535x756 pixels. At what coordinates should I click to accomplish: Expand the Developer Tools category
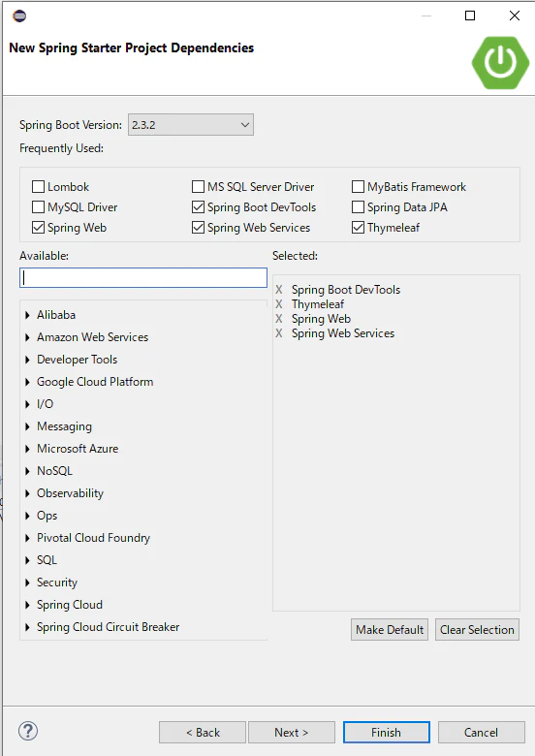coord(27,360)
